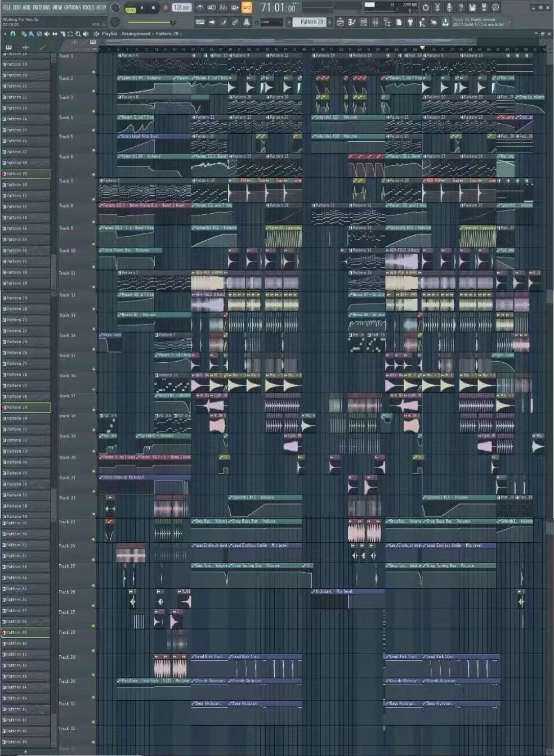This screenshot has height=756, width=554.
Task: Open the Mixer window from the toolbar
Action: pos(375,22)
